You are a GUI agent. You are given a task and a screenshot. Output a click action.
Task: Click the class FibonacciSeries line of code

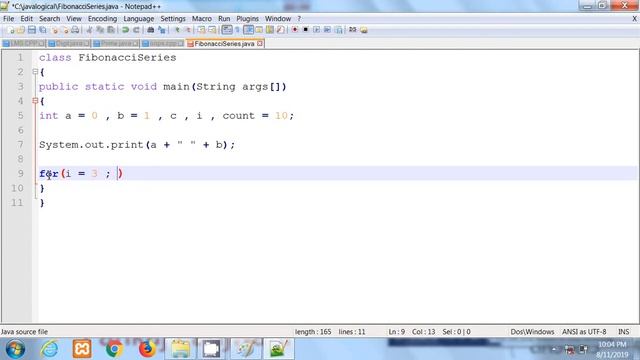click(x=108, y=58)
